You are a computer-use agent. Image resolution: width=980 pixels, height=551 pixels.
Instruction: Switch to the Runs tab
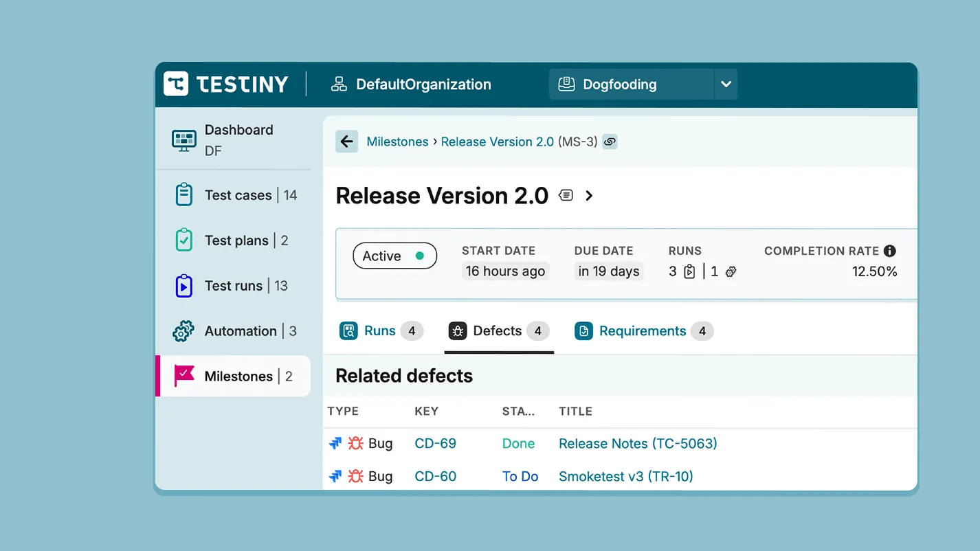coord(380,330)
